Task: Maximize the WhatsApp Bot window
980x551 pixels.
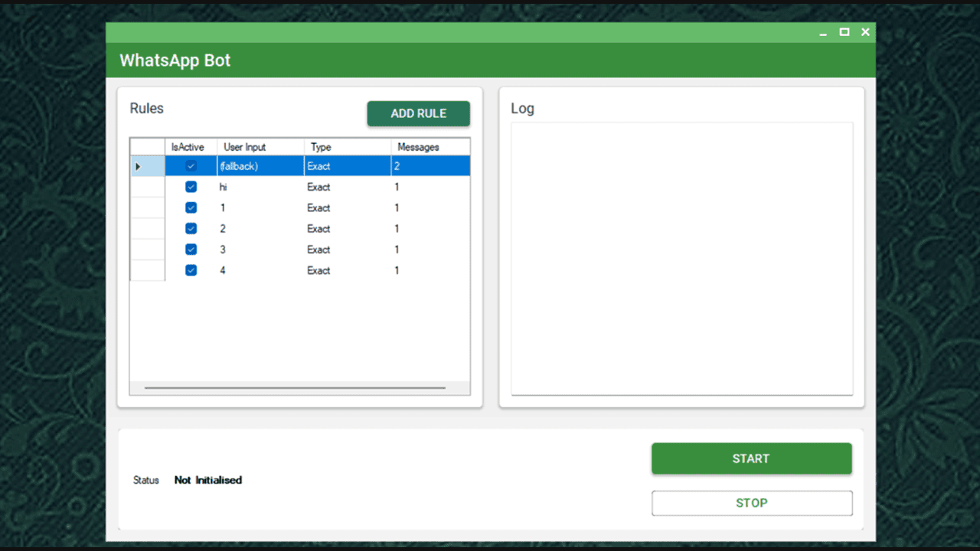Action: tap(844, 32)
